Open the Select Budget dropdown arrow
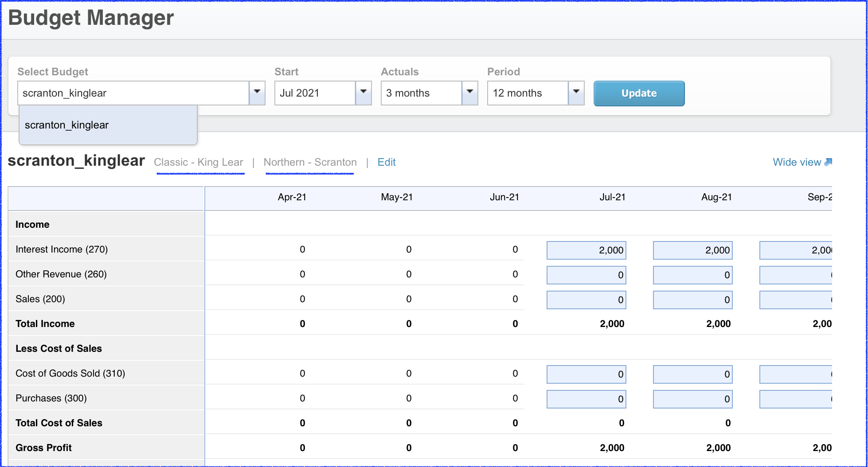This screenshot has height=467, width=868. 257,93
